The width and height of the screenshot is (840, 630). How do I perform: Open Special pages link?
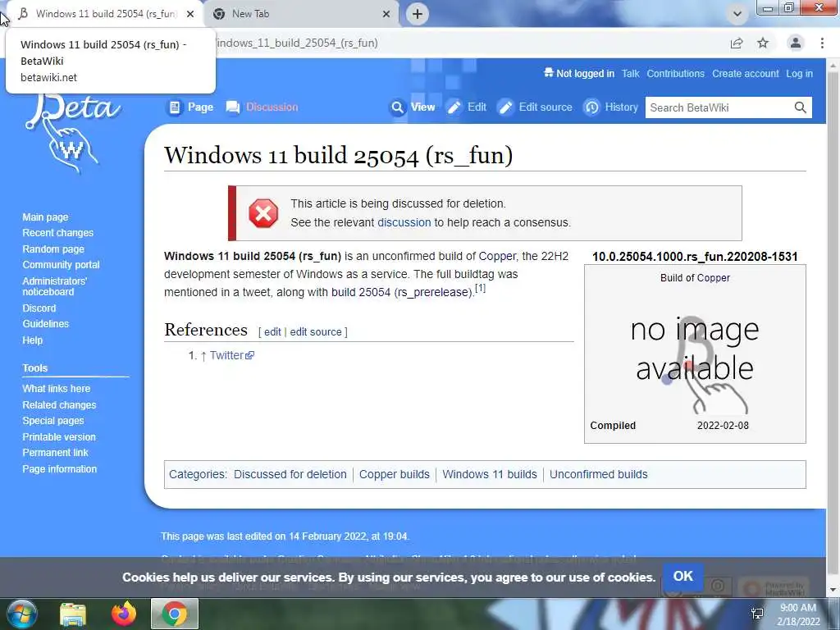click(x=53, y=421)
